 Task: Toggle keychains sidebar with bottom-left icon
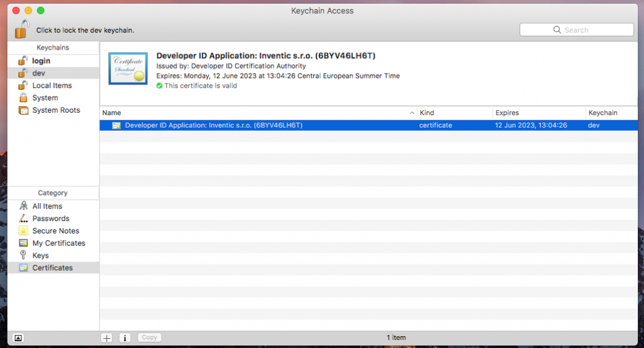click(x=18, y=337)
